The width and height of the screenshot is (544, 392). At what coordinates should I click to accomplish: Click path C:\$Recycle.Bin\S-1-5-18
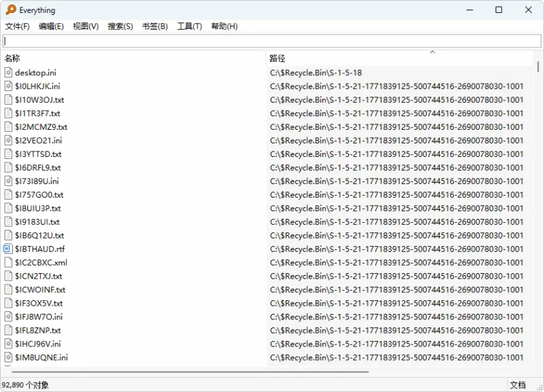(x=316, y=73)
